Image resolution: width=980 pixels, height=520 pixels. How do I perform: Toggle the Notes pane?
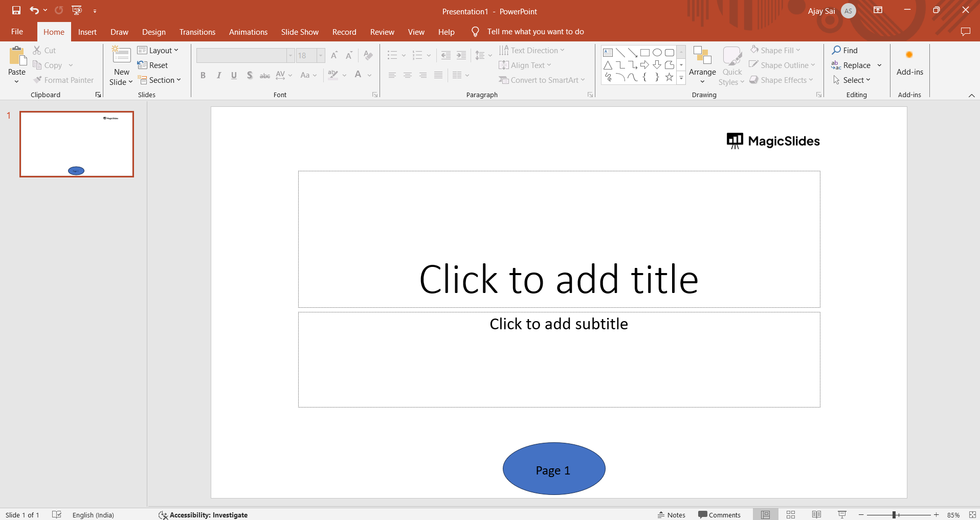(672, 515)
